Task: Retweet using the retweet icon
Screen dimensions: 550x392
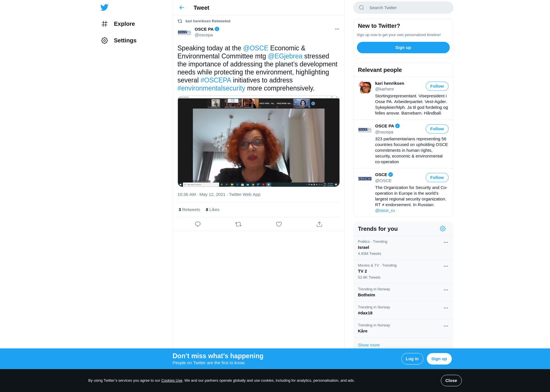Action: pos(238,224)
